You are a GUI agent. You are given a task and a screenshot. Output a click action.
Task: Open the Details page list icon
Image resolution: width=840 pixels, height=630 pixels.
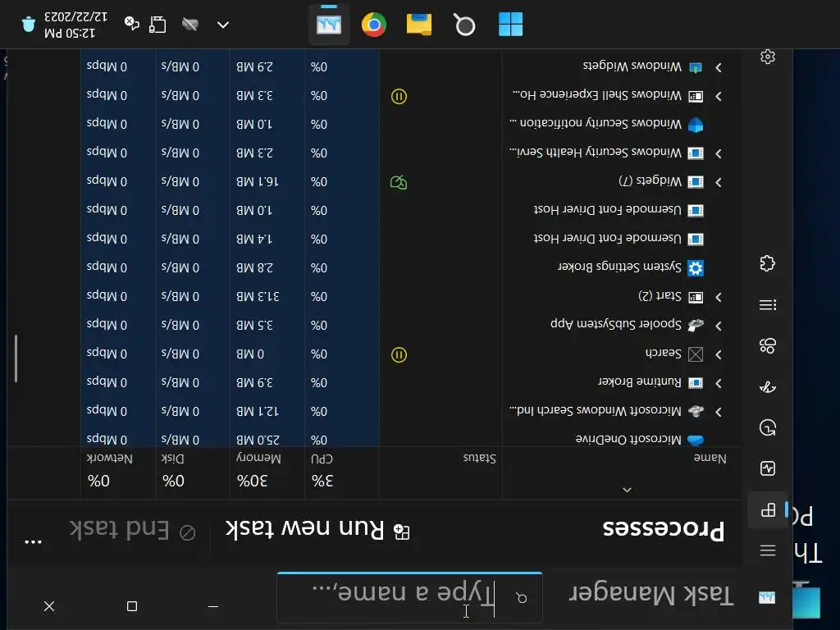tap(768, 305)
